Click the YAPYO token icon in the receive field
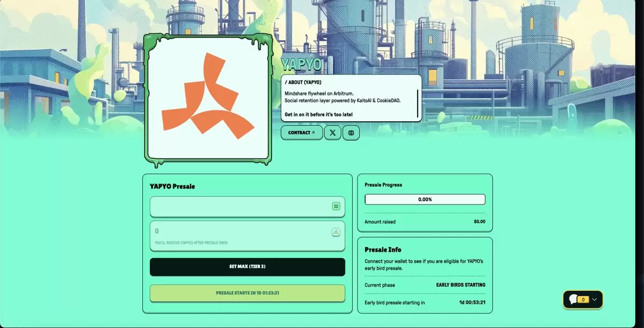644x328 pixels. click(x=336, y=232)
